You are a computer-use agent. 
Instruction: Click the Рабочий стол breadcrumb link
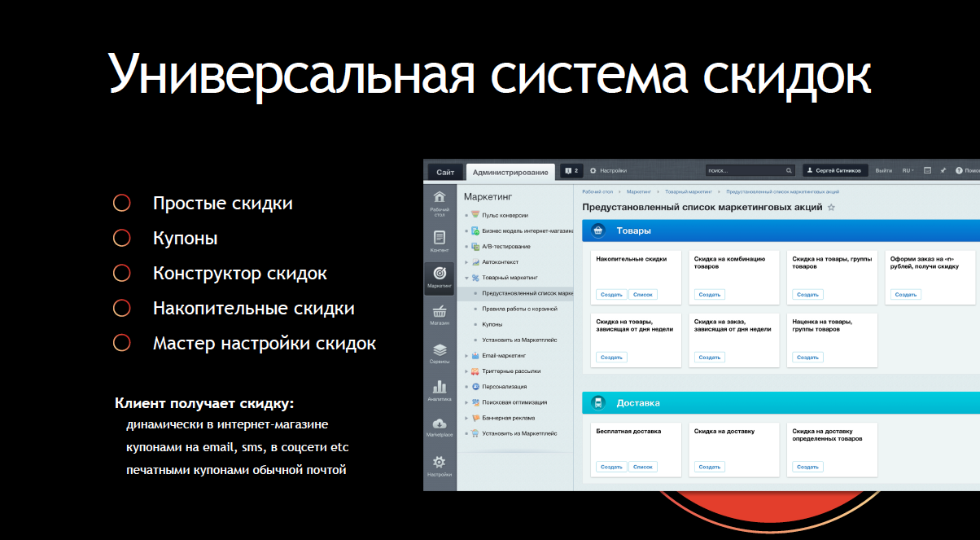point(597,191)
